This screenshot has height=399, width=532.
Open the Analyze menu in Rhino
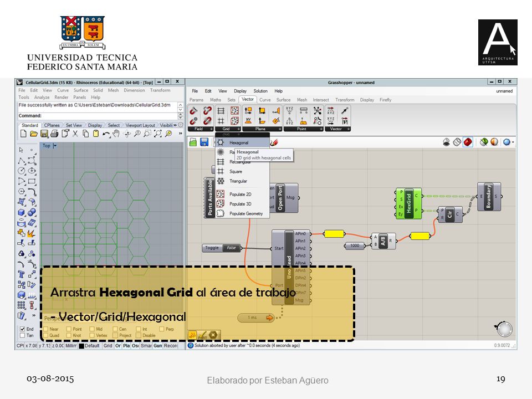(42, 98)
